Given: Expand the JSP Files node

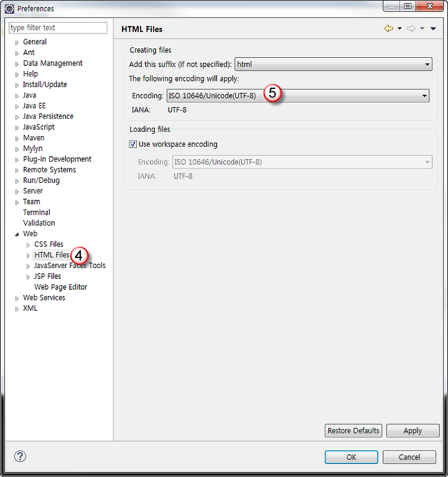Looking at the screenshot, I should point(28,277).
